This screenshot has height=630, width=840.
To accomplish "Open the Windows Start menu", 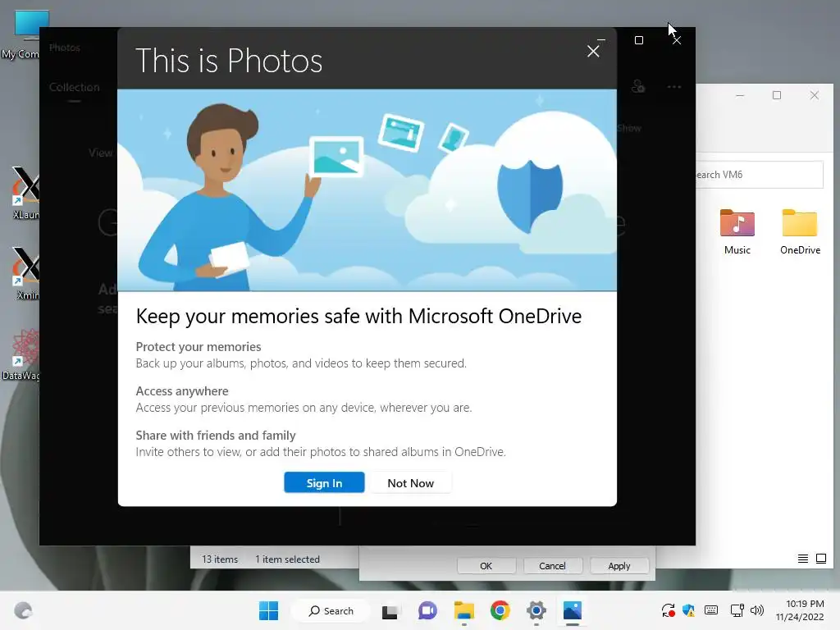I will coord(268,610).
